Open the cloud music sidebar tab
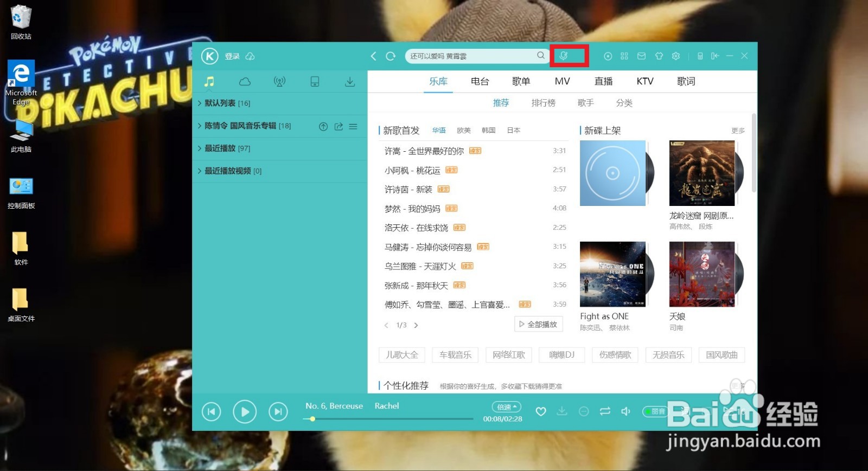This screenshot has width=868, height=471. 245,82
